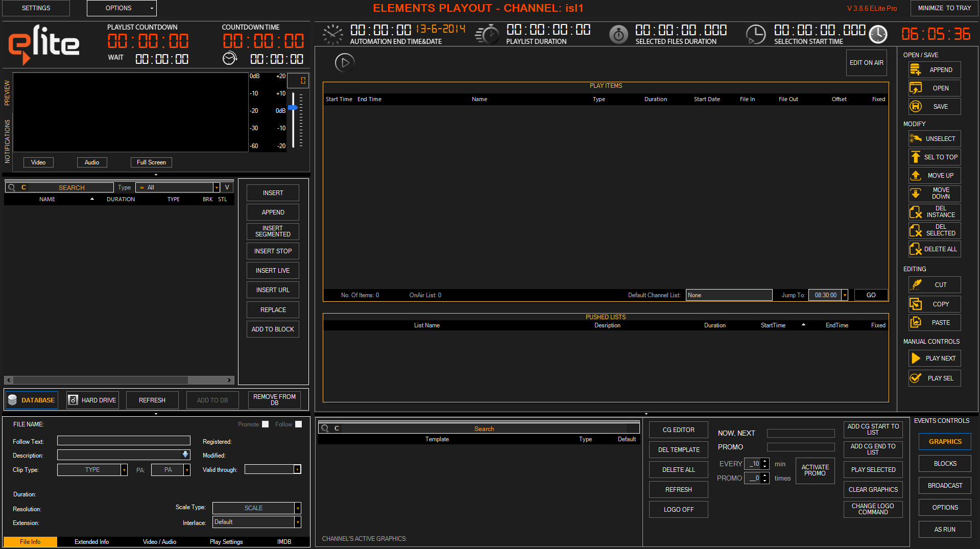
Task: Switch to the Play Settings tab
Action: [226, 542]
